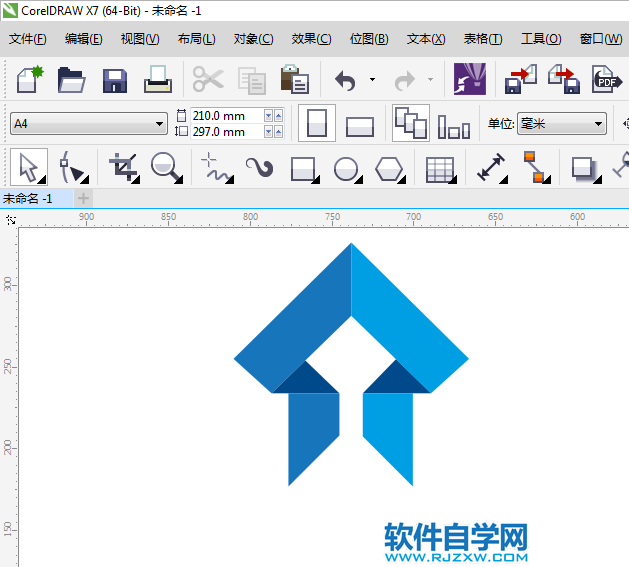Select the Crop tool
629x567 pixels.
124,168
